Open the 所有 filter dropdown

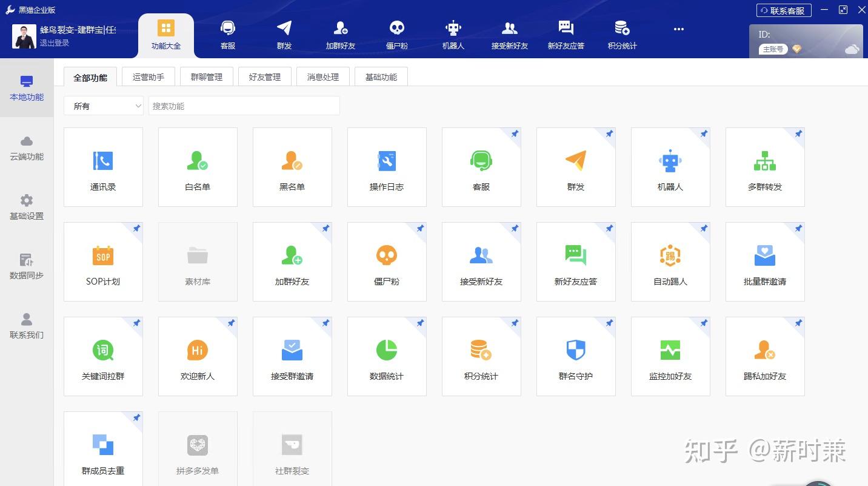(x=103, y=106)
